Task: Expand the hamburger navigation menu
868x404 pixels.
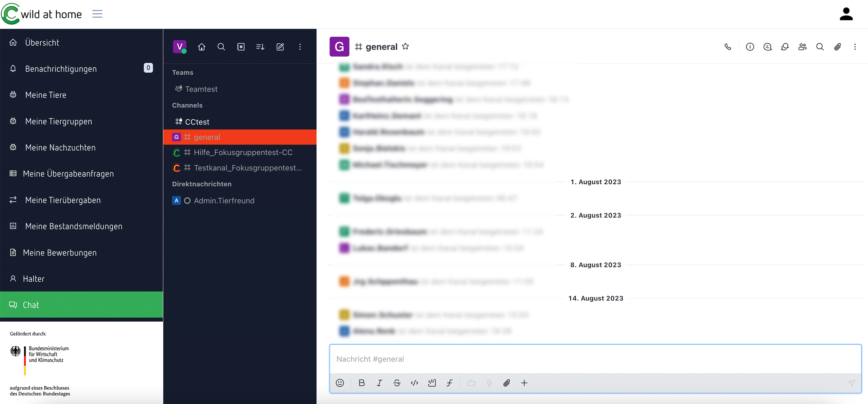Action: point(97,14)
